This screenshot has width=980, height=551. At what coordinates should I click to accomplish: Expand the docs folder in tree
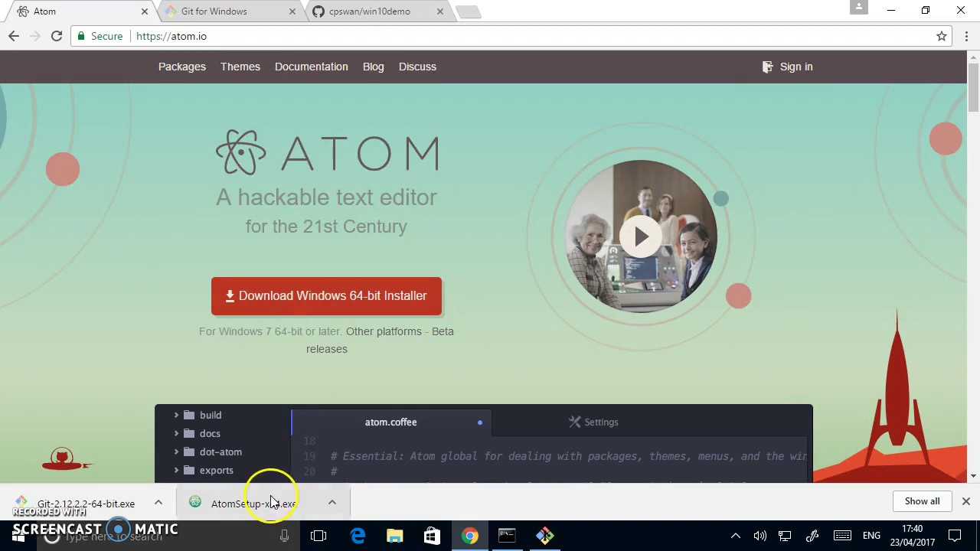tap(176, 433)
